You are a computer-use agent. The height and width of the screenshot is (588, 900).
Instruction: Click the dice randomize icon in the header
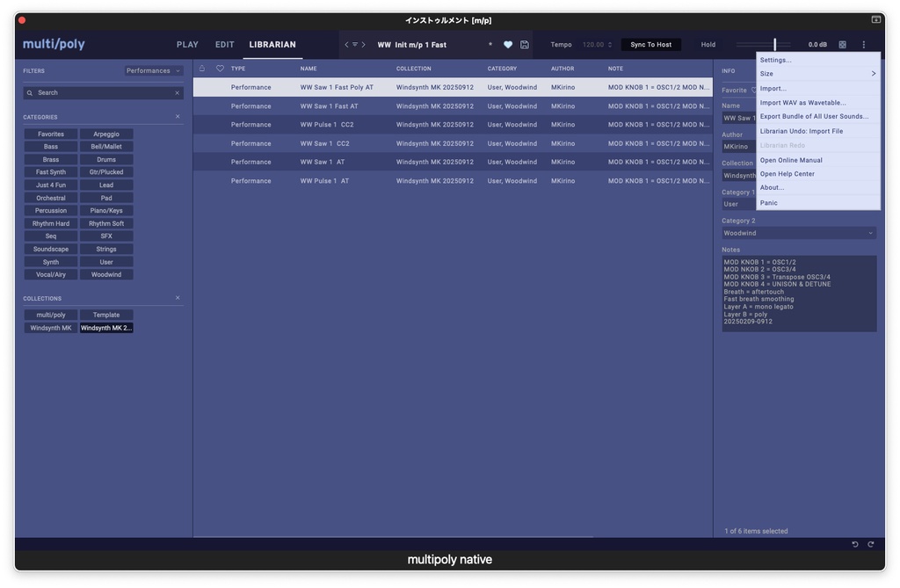(841, 44)
